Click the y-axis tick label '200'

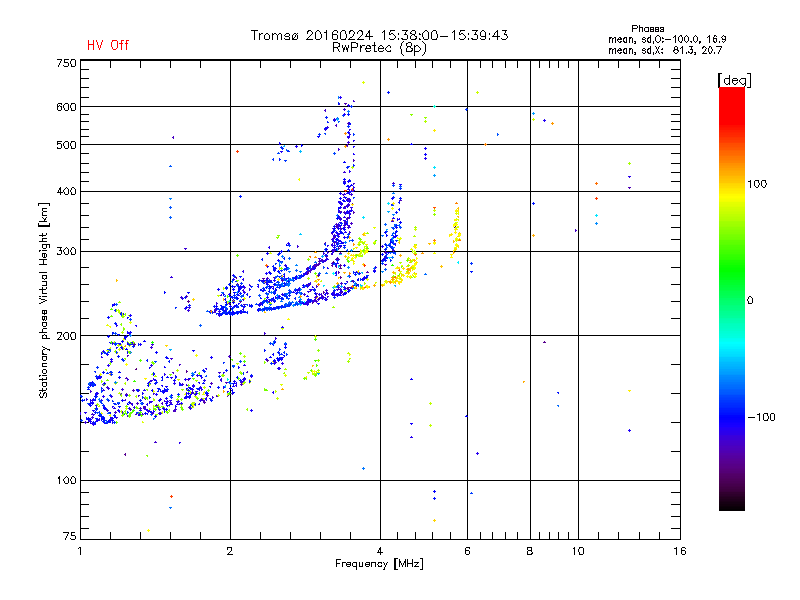click(x=66, y=336)
